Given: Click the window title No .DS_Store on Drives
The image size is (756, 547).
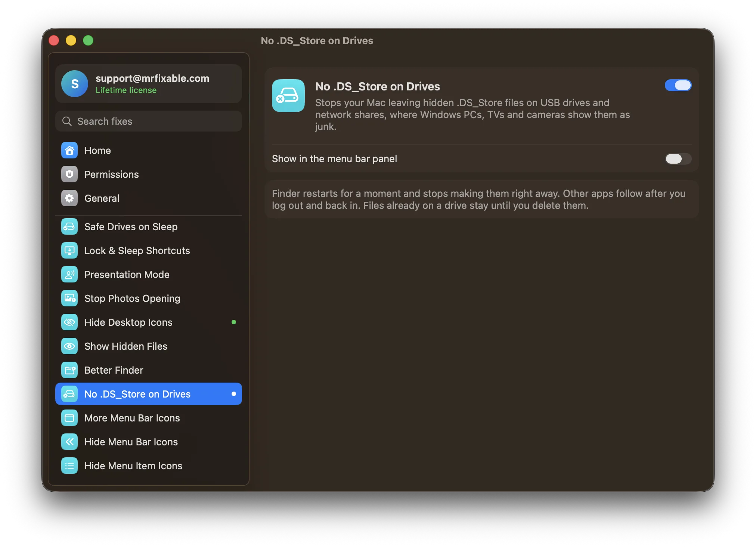Looking at the screenshot, I should point(317,40).
